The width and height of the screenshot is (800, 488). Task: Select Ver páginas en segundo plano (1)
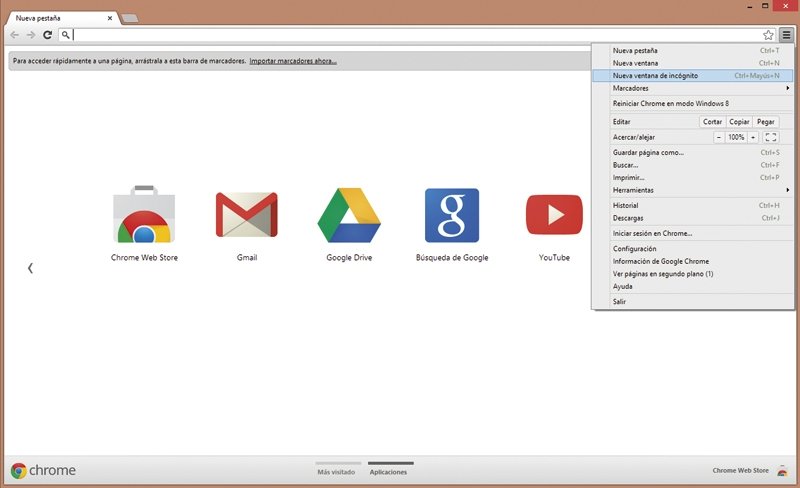point(692,274)
